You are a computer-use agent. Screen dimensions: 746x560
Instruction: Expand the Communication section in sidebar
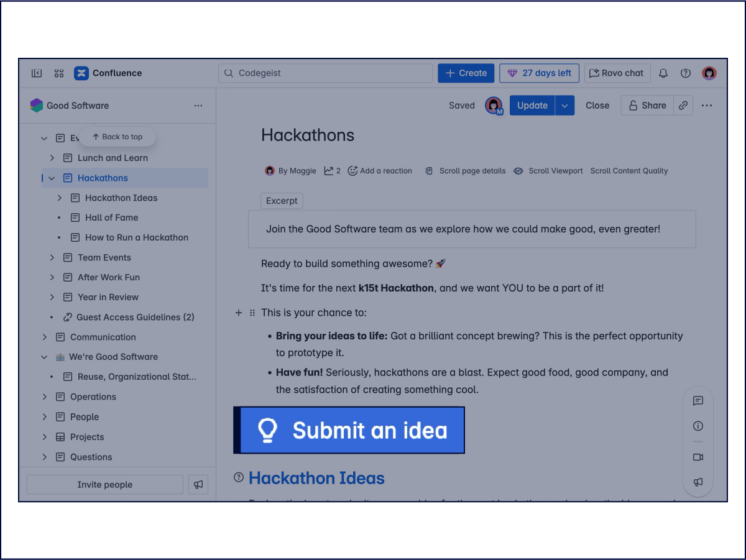point(45,337)
